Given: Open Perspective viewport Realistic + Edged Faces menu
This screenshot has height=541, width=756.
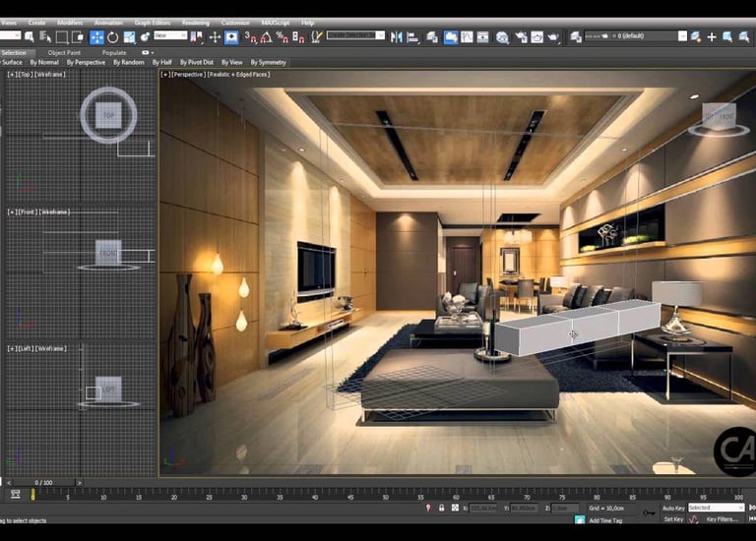Looking at the screenshot, I should (239, 74).
